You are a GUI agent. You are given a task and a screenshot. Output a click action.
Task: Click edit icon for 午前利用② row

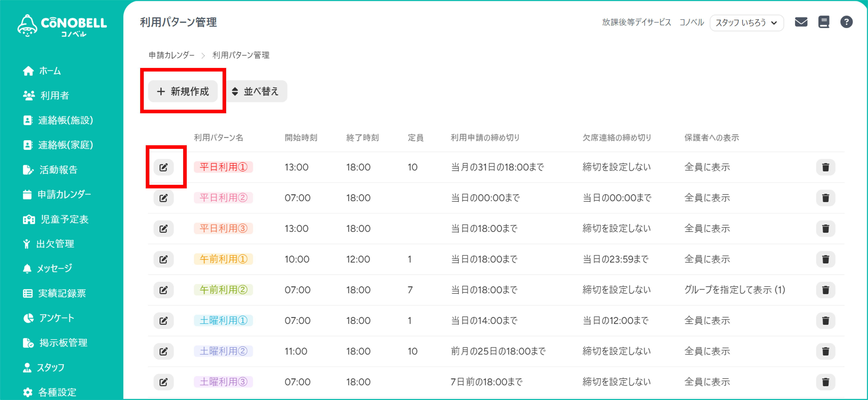coord(163,290)
